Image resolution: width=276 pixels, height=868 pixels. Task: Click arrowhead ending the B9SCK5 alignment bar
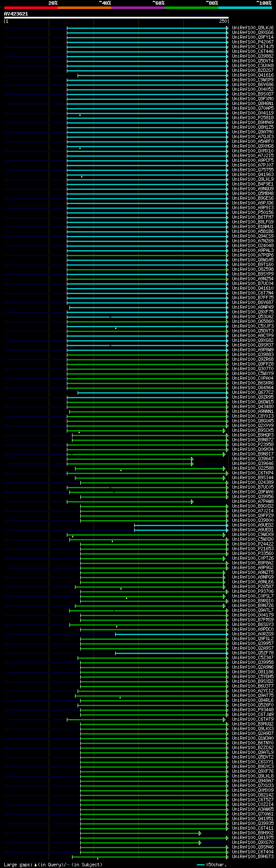coord(224,430)
